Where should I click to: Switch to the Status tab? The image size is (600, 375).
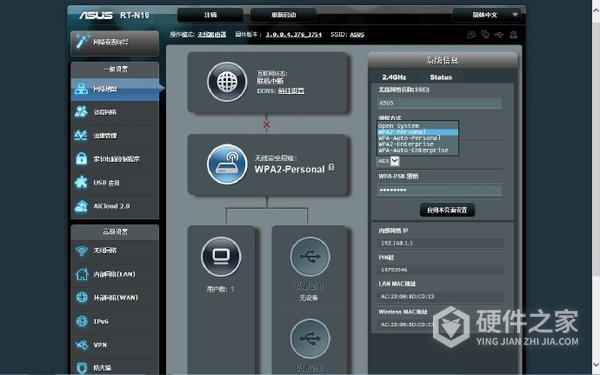[441, 77]
